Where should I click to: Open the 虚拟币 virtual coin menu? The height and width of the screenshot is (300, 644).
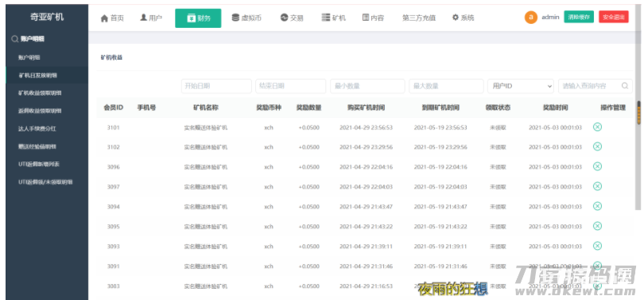coord(246,18)
